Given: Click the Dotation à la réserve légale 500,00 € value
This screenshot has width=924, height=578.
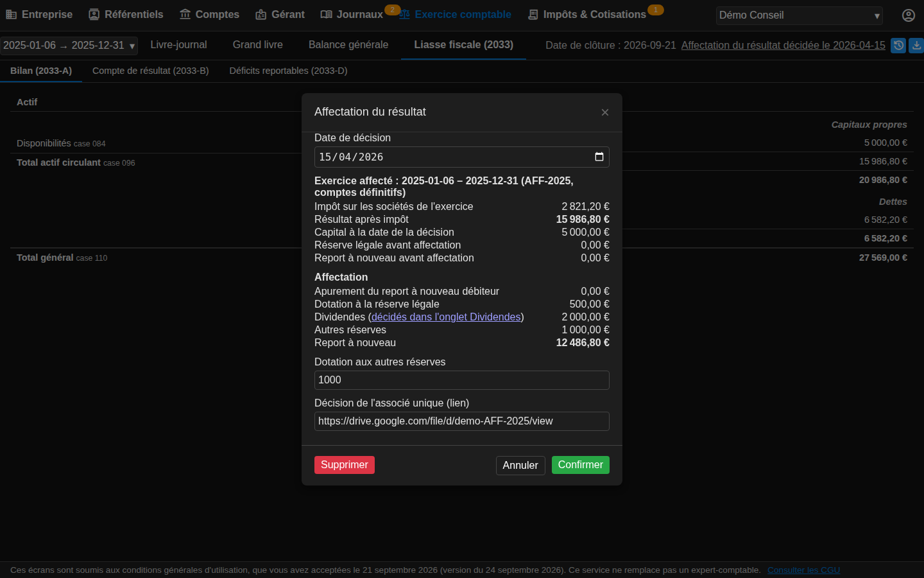Looking at the screenshot, I should pyautogui.click(x=590, y=304).
